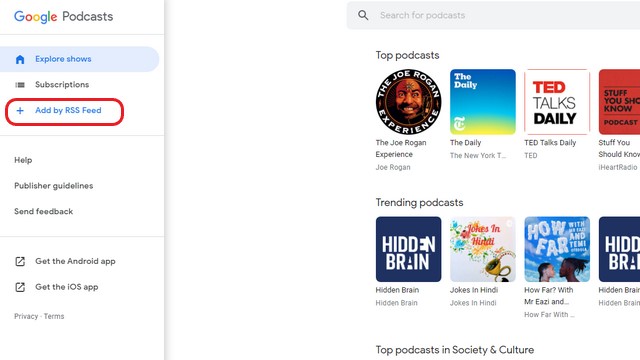Open Stuff You Should Know cover art
640x360 pixels.
coord(619,102)
